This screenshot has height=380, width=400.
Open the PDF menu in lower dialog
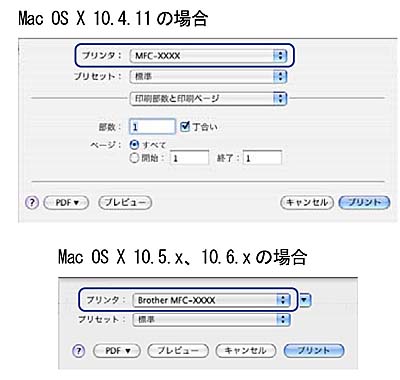117,351
